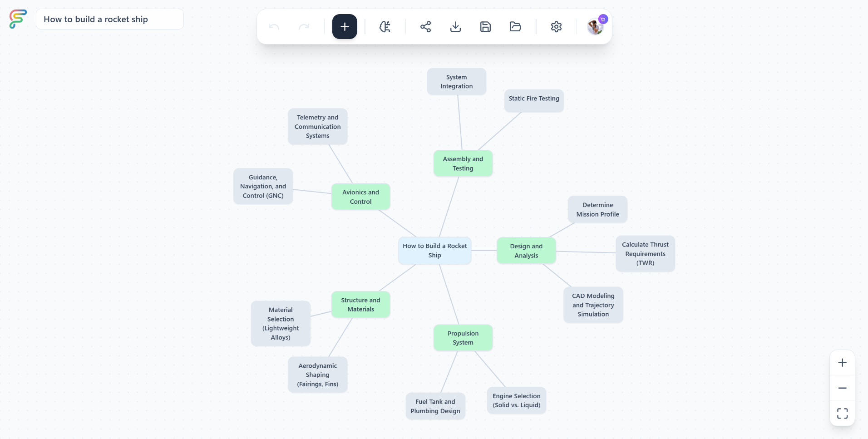Zoom out of the canvas
Screen dimensions: 868x439
pyautogui.click(x=843, y=388)
